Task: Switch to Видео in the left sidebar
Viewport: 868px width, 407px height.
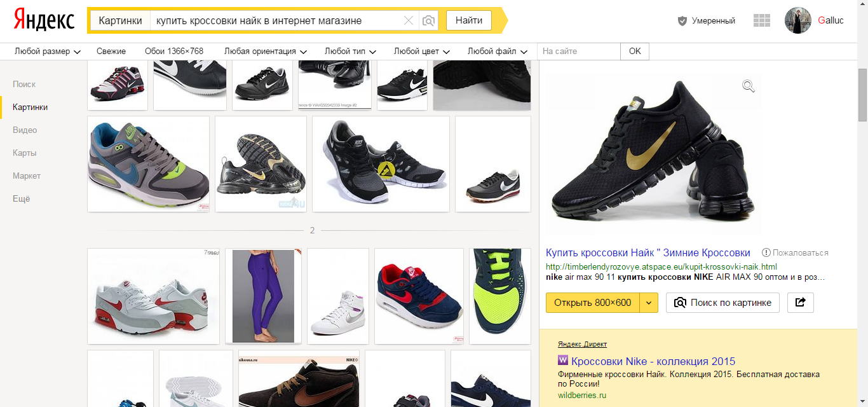Action: tap(25, 130)
